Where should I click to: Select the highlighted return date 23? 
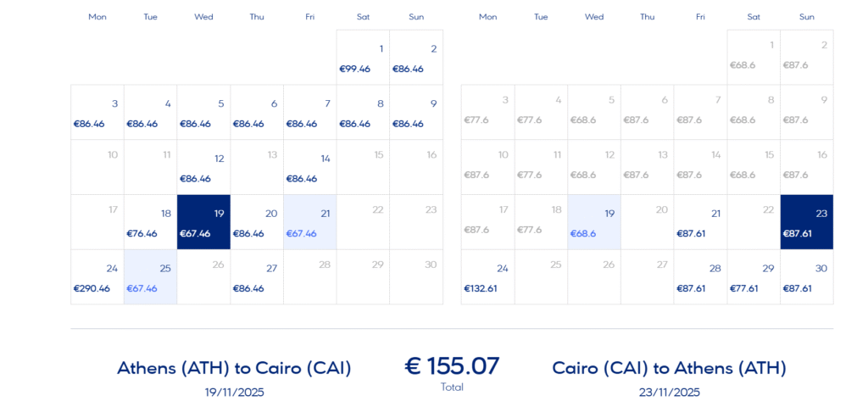807,222
